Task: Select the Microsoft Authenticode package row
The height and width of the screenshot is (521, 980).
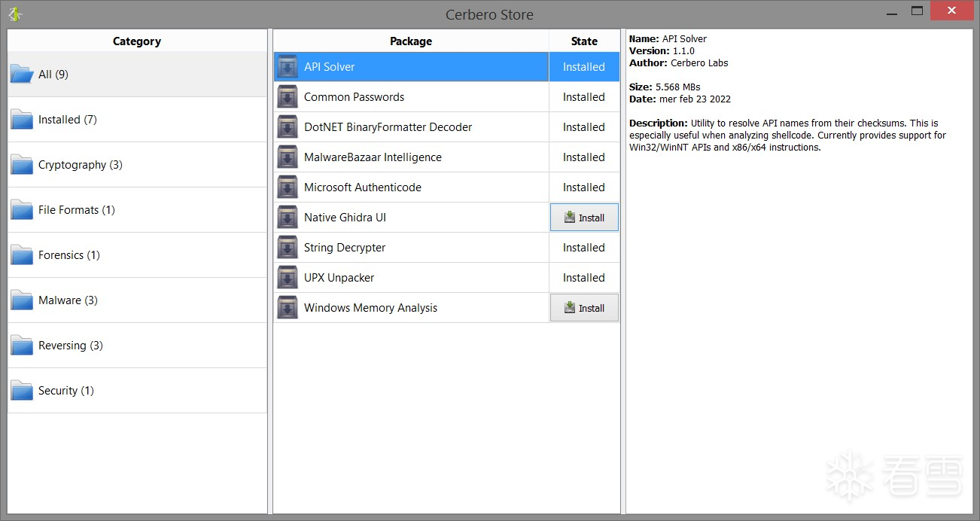Action: (363, 187)
